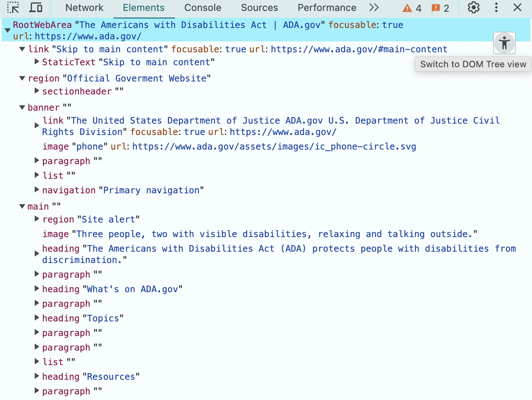Switch to the Elements tab
This screenshot has width=532, height=400.
pyautogui.click(x=144, y=8)
